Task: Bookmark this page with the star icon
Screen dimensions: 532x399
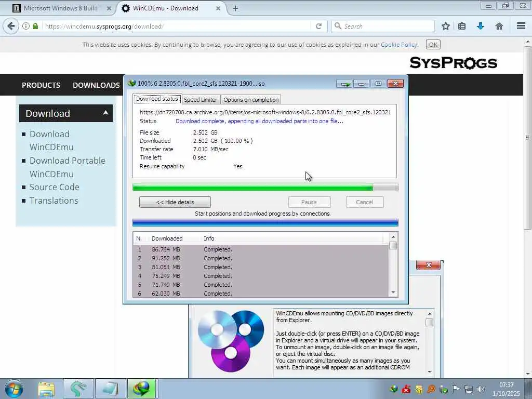Action: 445,26
